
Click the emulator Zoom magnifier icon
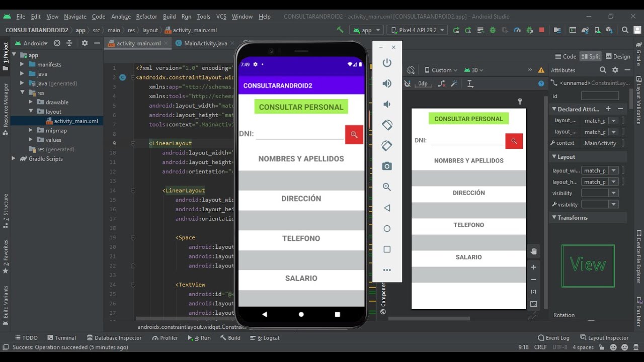[387, 187]
